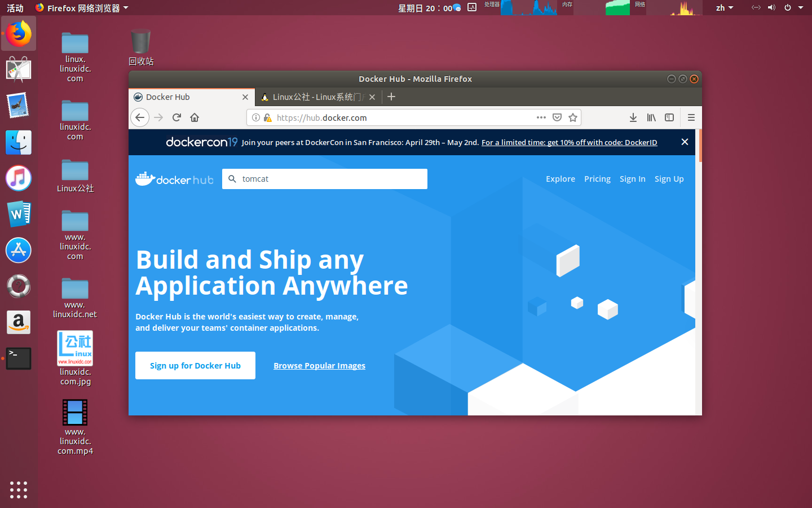This screenshot has height=508, width=812.
Task: Open the Firefox hamburger menu
Action: coord(691,117)
